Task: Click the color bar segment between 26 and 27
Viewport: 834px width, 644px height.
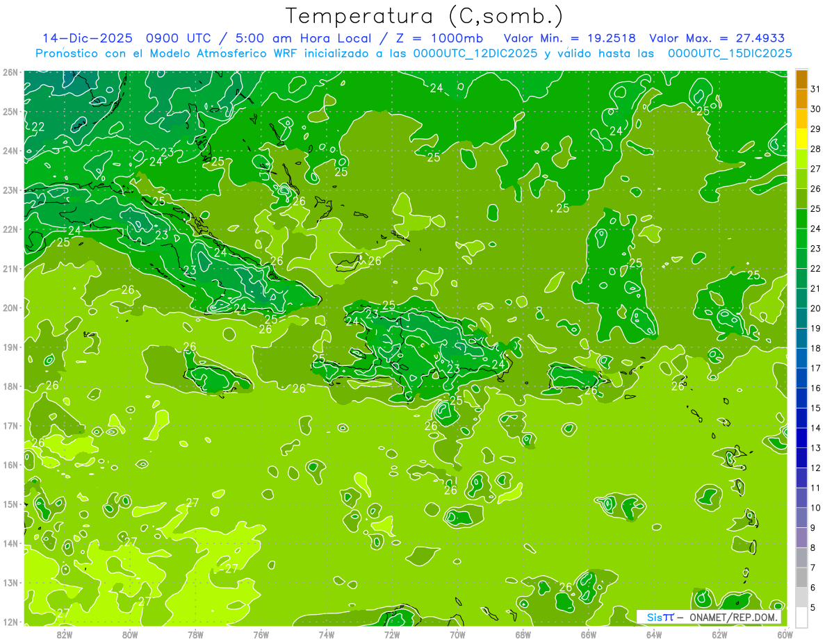Action: tap(801, 179)
